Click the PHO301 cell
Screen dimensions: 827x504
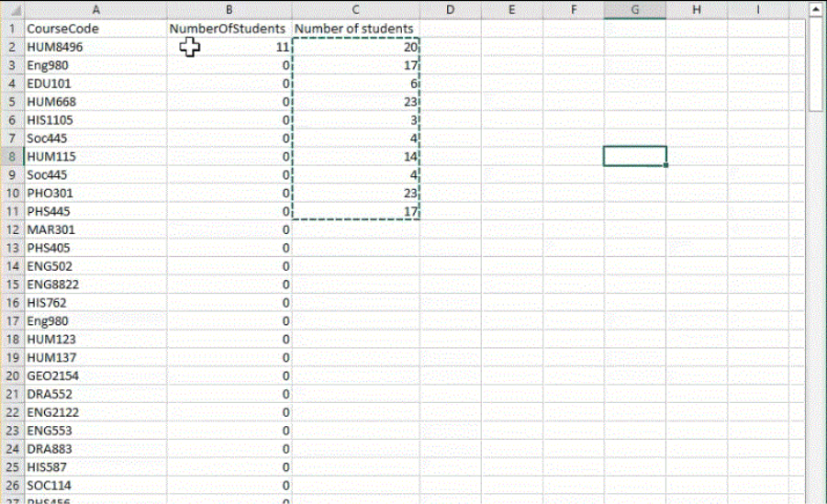click(95, 193)
